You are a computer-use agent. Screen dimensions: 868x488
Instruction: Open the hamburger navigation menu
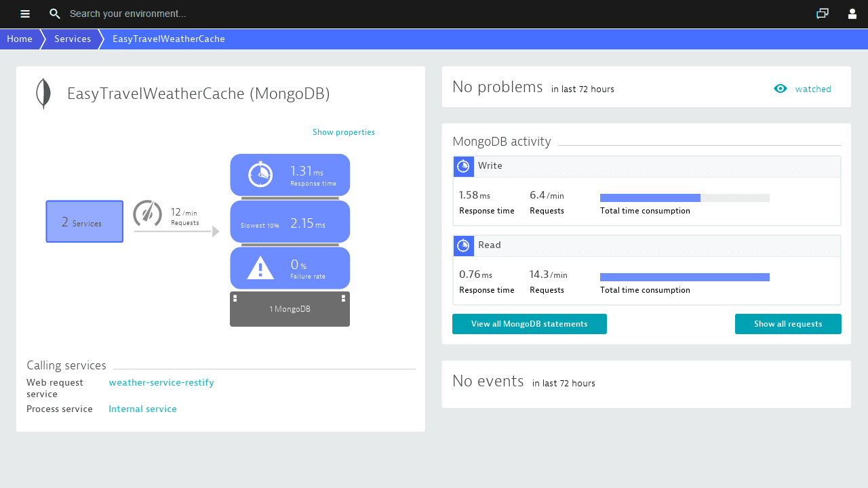pyautogui.click(x=25, y=14)
